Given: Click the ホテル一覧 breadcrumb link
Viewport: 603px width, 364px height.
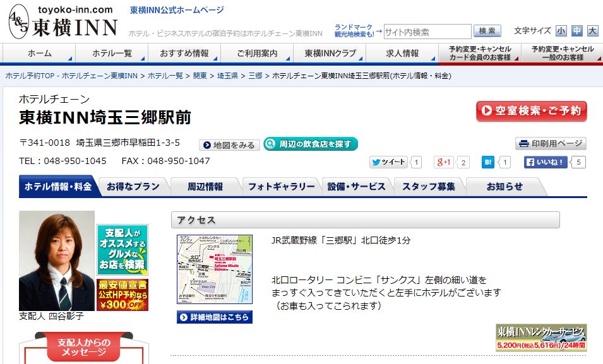Looking at the screenshot, I should [165, 76].
